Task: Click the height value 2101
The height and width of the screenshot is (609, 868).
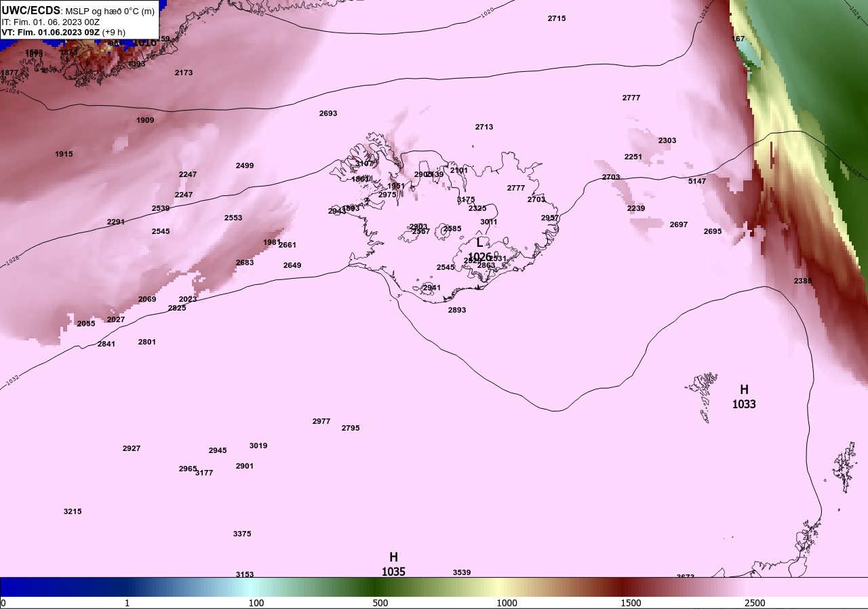Action: coord(459,170)
